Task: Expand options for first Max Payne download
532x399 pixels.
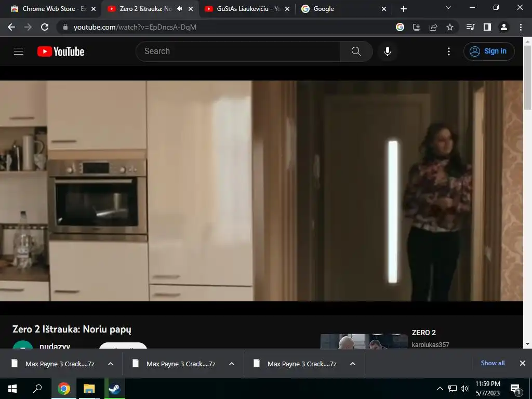Action: tap(111, 364)
